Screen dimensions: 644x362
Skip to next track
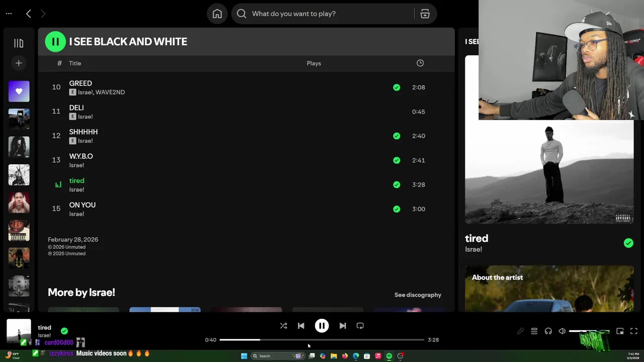(343, 326)
